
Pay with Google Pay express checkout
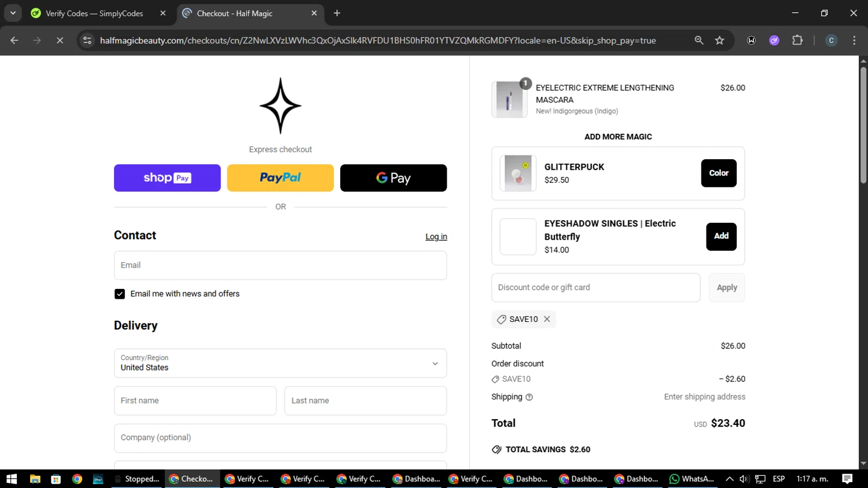pos(393,178)
